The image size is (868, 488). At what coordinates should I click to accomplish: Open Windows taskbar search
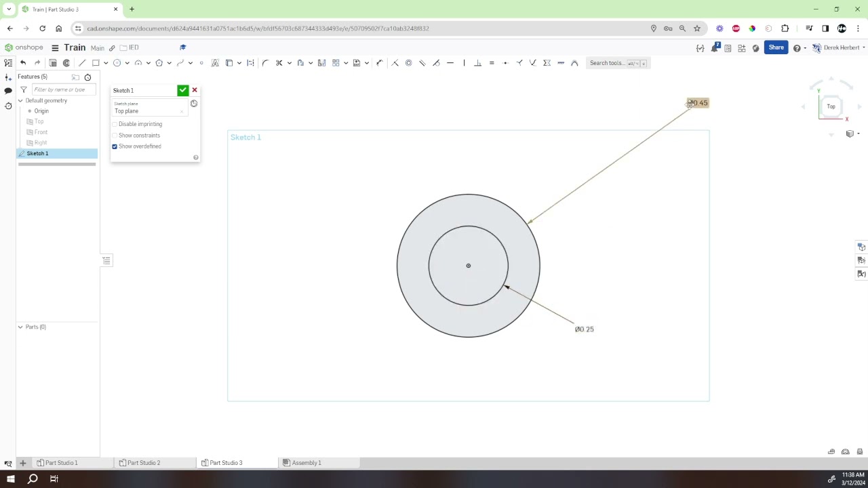pyautogui.click(x=33, y=479)
